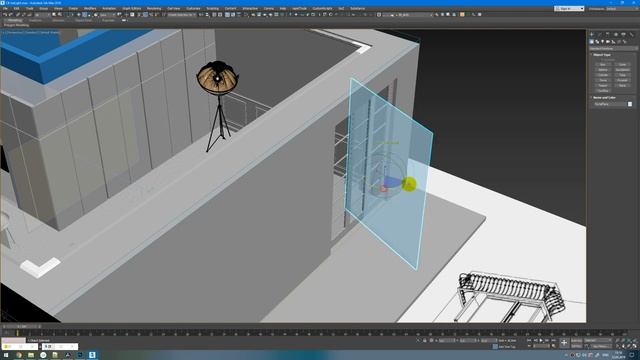Open the Curve Editor icon
Viewport: 640px width, 360px height.
233,14
